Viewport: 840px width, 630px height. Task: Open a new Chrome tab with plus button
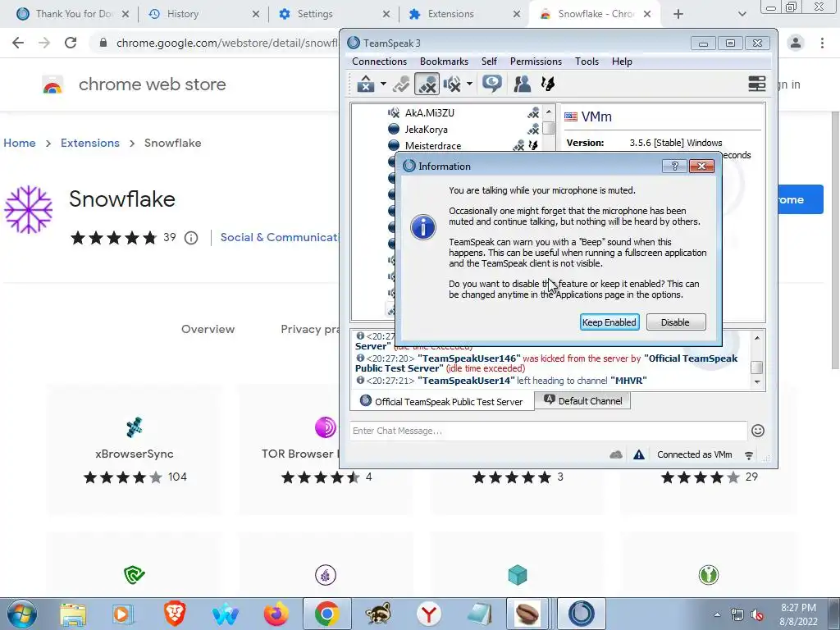[678, 14]
